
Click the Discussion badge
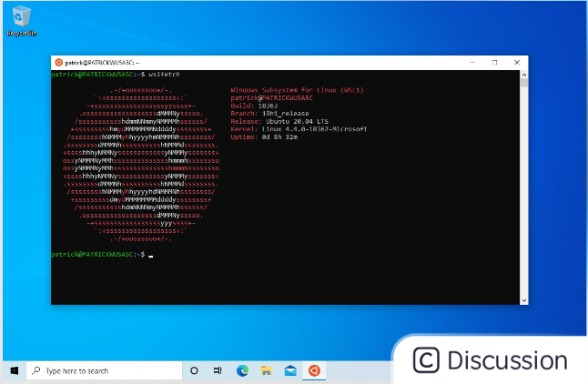pyautogui.click(x=490, y=359)
